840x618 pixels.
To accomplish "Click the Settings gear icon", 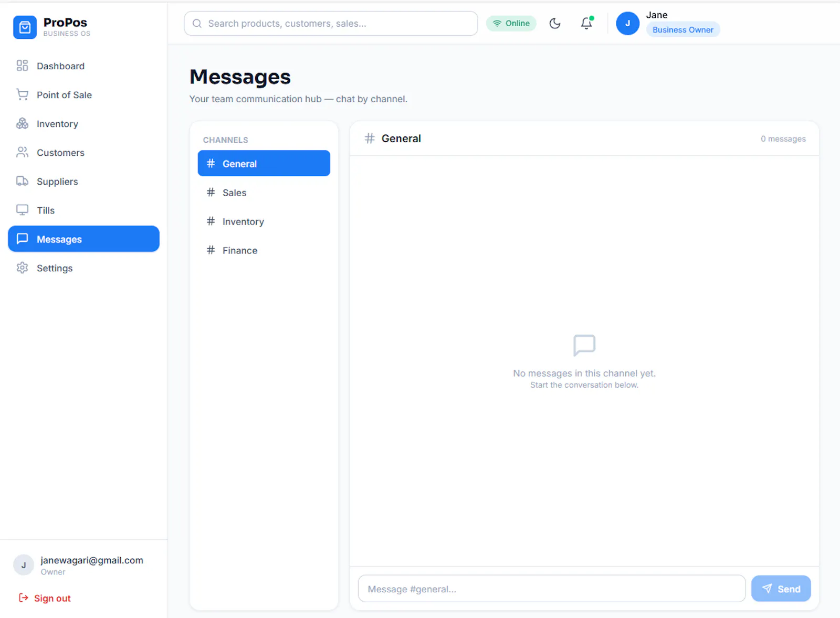I will pyautogui.click(x=22, y=268).
